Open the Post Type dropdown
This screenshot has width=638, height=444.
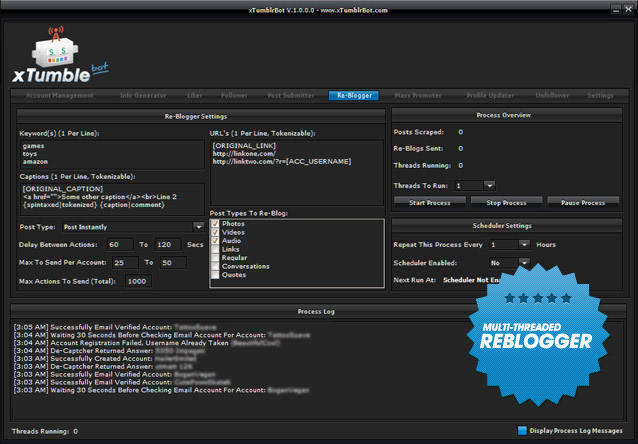coord(198,227)
